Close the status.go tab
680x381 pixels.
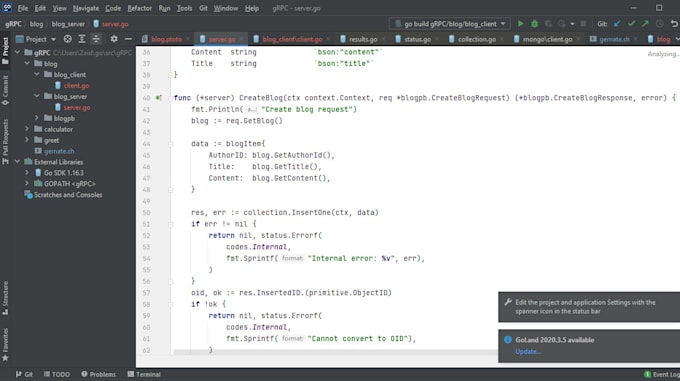pos(437,39)
